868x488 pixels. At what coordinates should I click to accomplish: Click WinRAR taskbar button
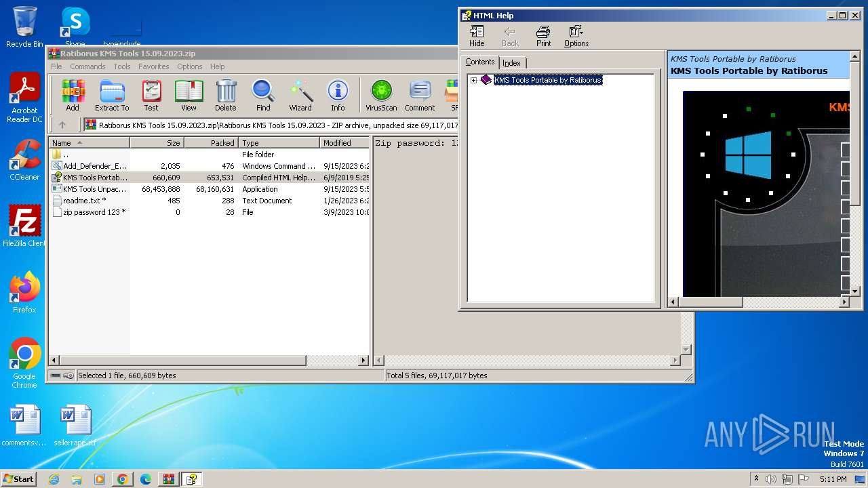pos(169,479)
